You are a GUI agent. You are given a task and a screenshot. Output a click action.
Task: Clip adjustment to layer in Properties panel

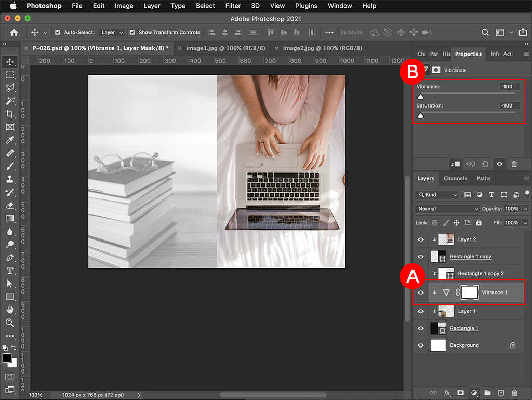coord(455,164)
